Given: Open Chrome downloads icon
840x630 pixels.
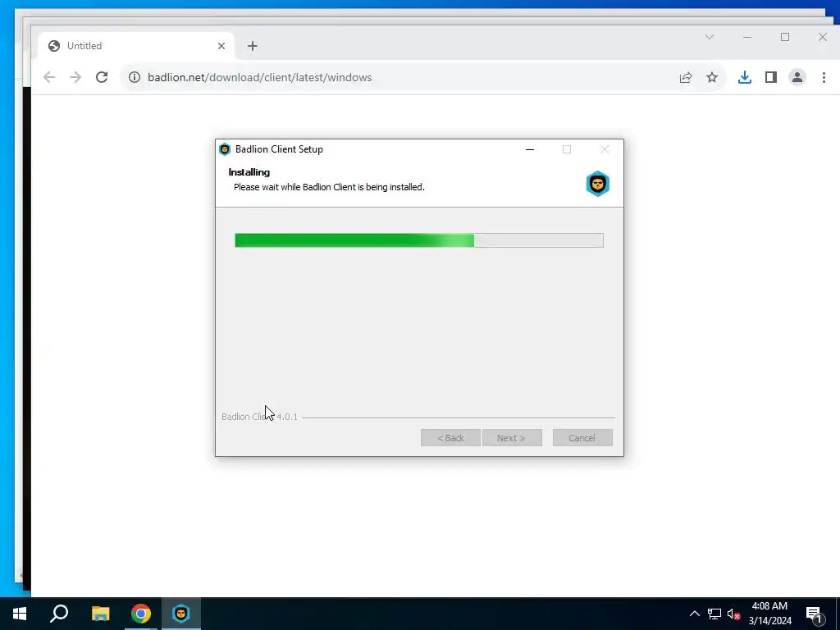Looking at the screenshot, I should [x=745, y=77].
